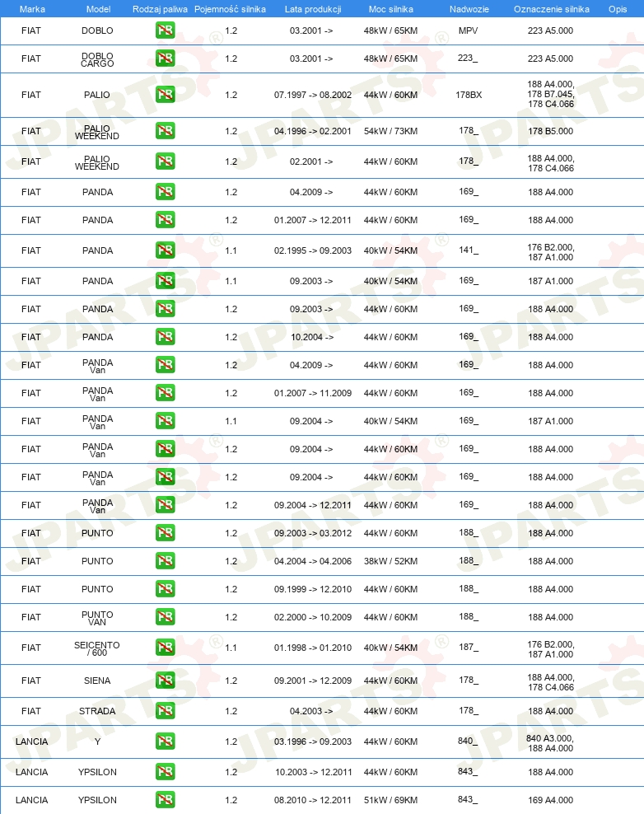Click fuel icon for PANDA 01.2007 -> 12.2011

[165, 220]
